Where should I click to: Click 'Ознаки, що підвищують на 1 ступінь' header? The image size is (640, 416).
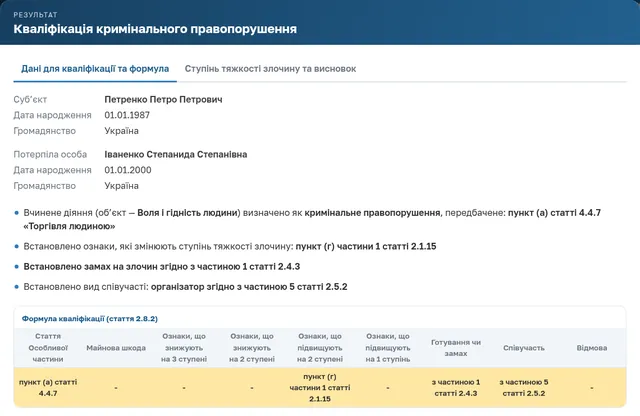point(388,348)
